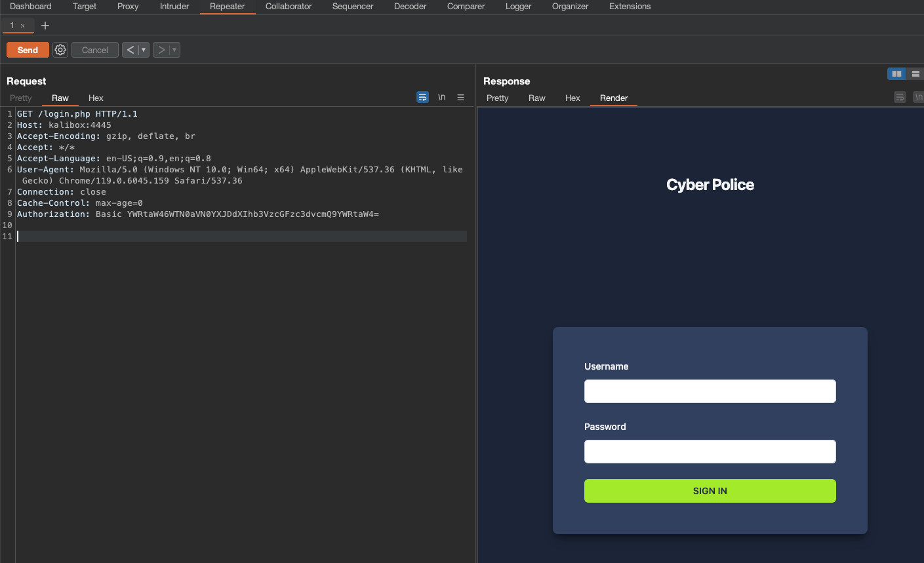Open the Logger tab
This screenshot has height=563, width=924.
(519, 7)
